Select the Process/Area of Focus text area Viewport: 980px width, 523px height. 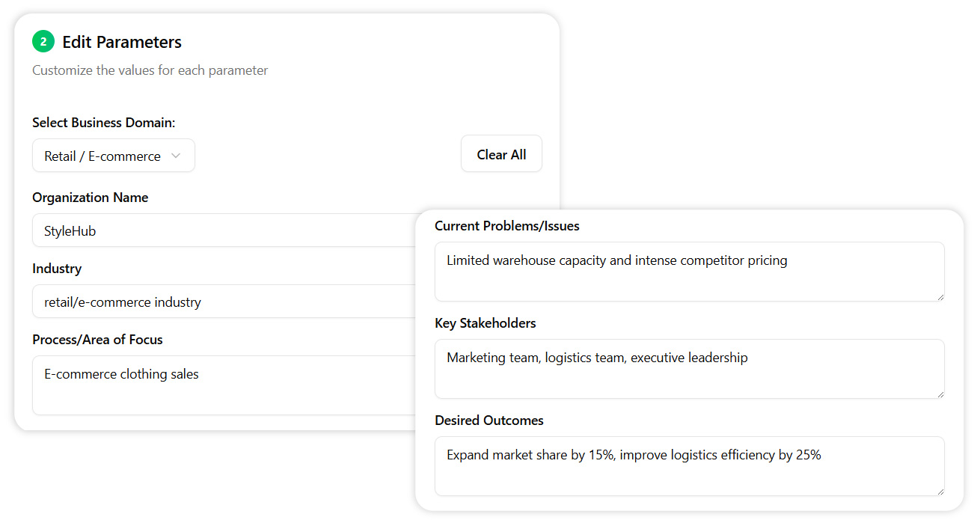point(224,385)
